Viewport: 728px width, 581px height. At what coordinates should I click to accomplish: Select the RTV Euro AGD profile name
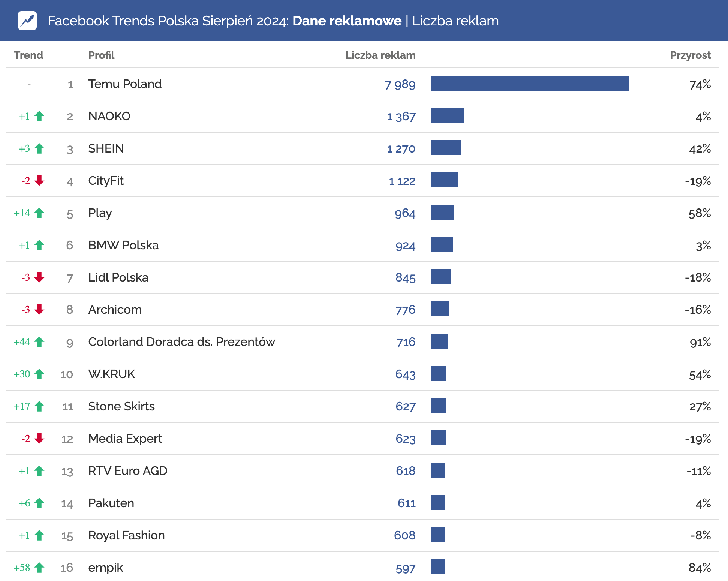(x=127, y=471)
